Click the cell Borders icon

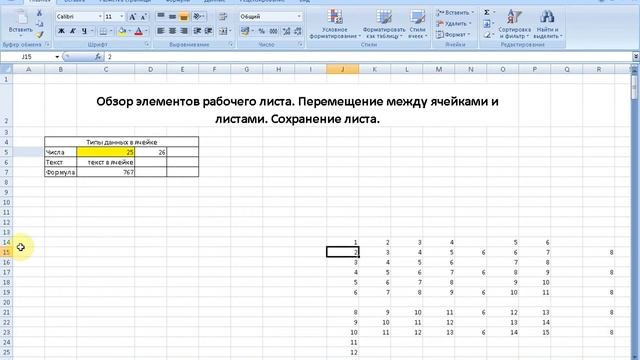pyautogui.click(x=103, y=31)
